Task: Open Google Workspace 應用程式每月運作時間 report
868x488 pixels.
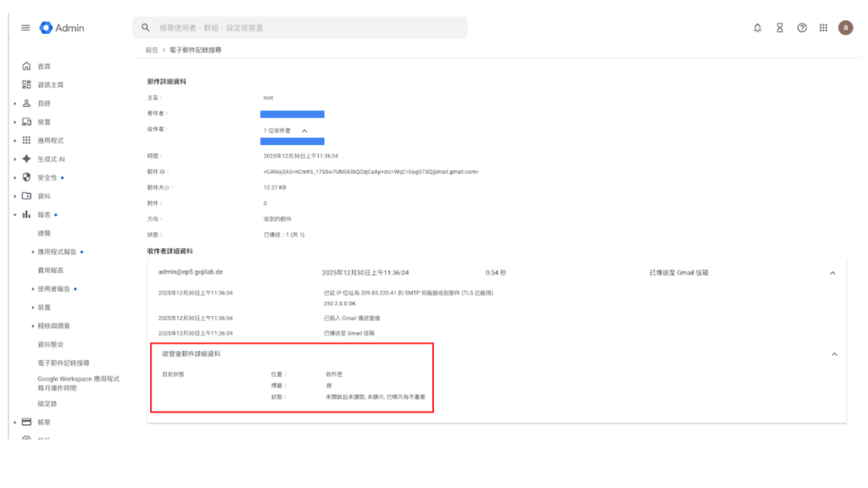Action: (x=79, y=384)
